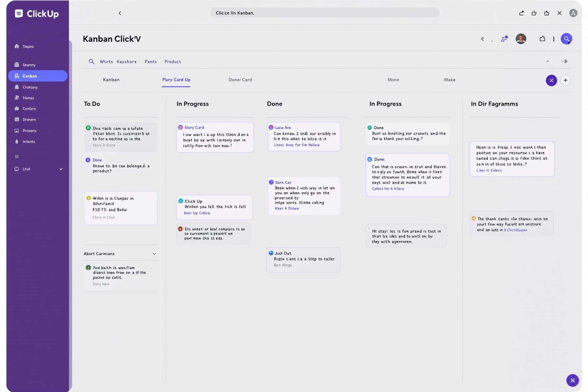
Task: Open the 'Dua tacls cam' task card
Action: [x=121, y=137]
